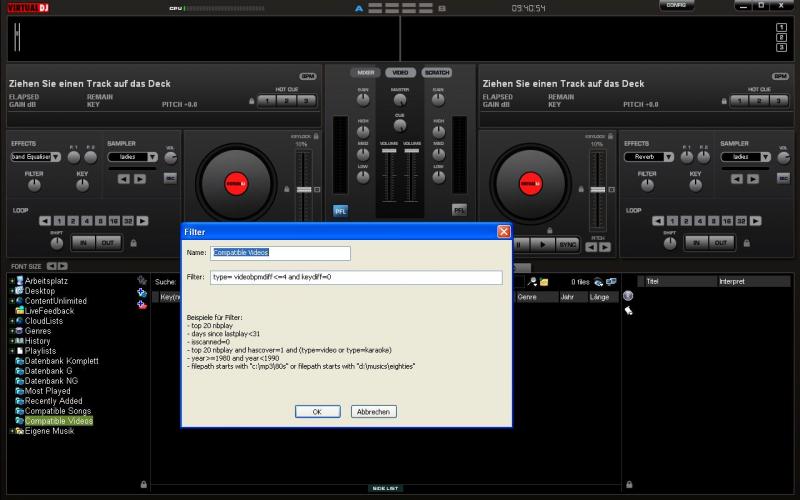The width and height of the screenshot is (800, 500).
Task: Set left deck loop length to 16 beats
Action: (x=114, y=221)
